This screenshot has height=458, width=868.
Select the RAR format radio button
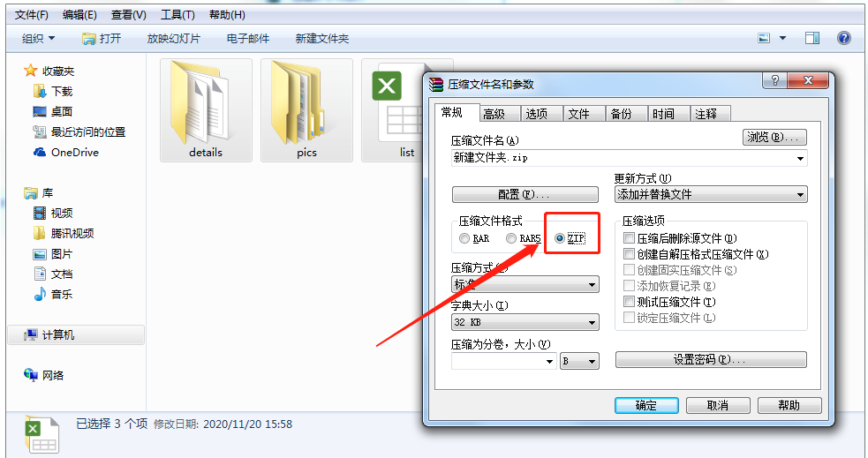click(x=464, y=238)
